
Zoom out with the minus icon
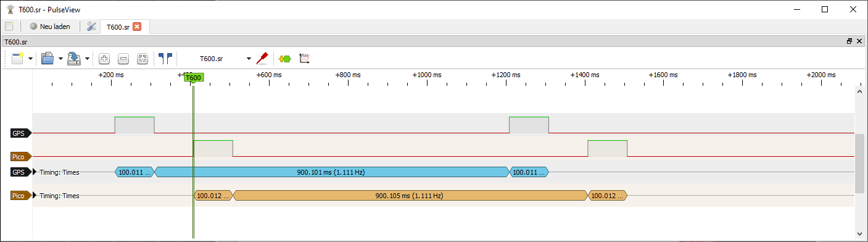pyautogui.click(x=123, y=59)
